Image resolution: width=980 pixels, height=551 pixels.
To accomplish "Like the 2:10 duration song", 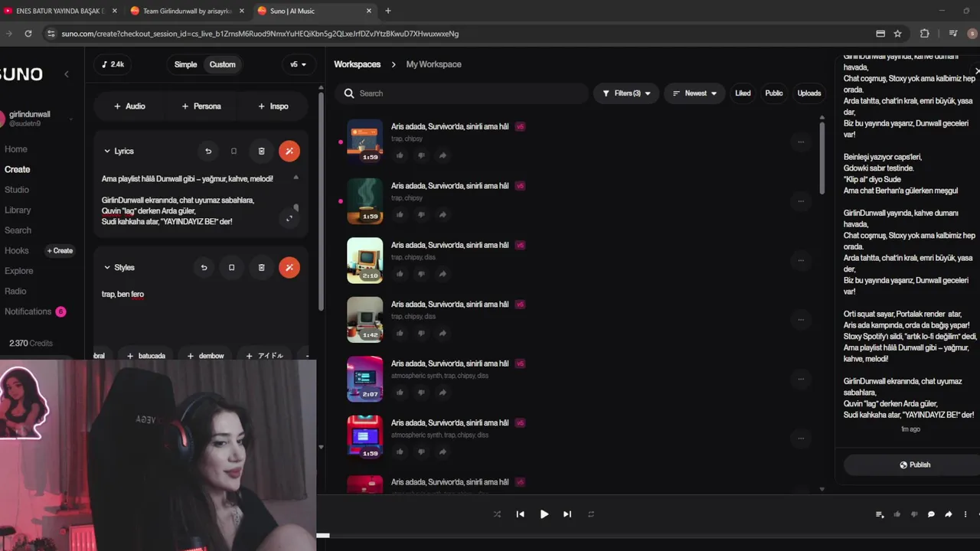I will [400, 274].
